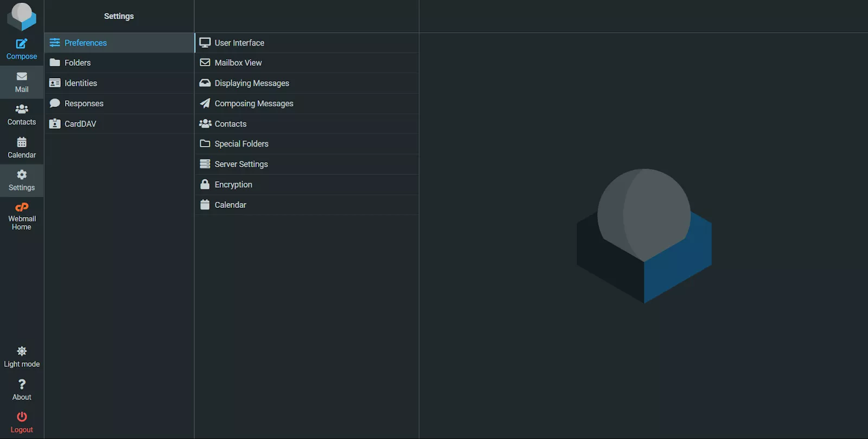Open the About question mark icon
This screenshot has width=868, height=439.
(x=22, y=385)
